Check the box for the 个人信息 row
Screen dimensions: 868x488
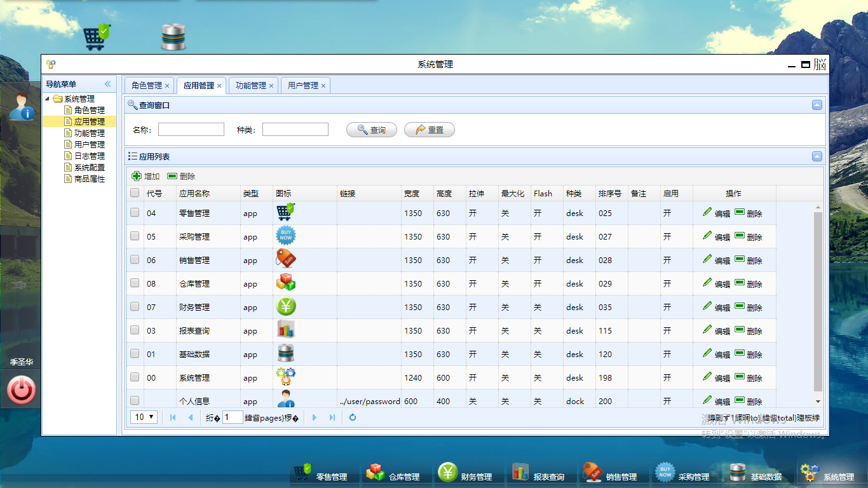pos(135,400)
